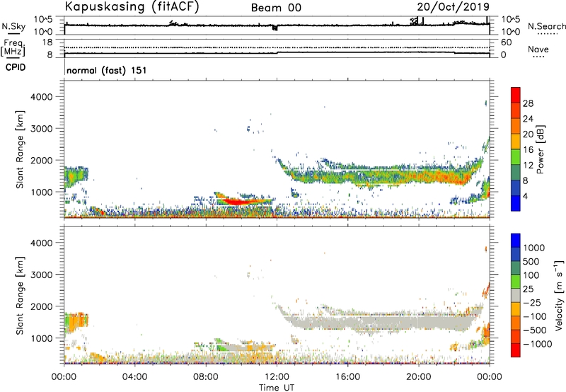Click the "2000" range tick in velocity panel

pyautogui.click(x=41, y=306)
